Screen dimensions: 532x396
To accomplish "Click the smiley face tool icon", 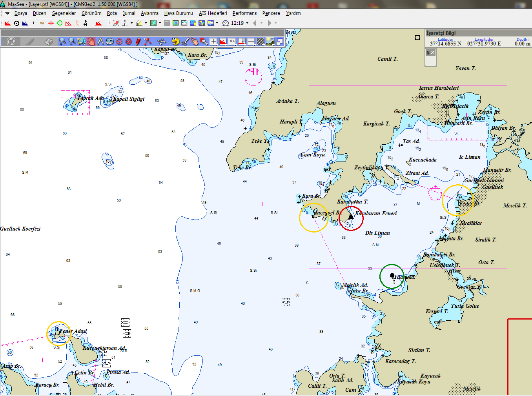I will [x=175, y=41].
